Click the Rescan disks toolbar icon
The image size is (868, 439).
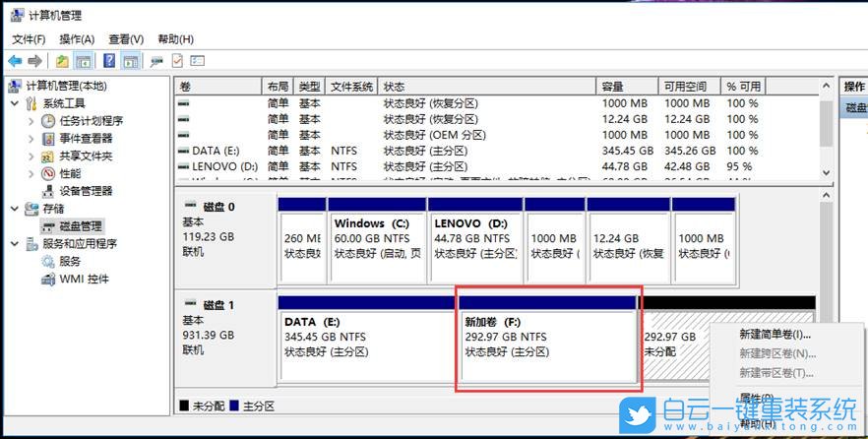coord(156,61)
